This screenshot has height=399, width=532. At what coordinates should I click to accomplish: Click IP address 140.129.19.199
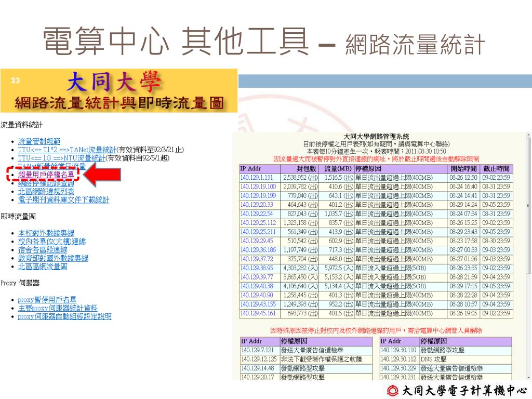coord(258,196)
